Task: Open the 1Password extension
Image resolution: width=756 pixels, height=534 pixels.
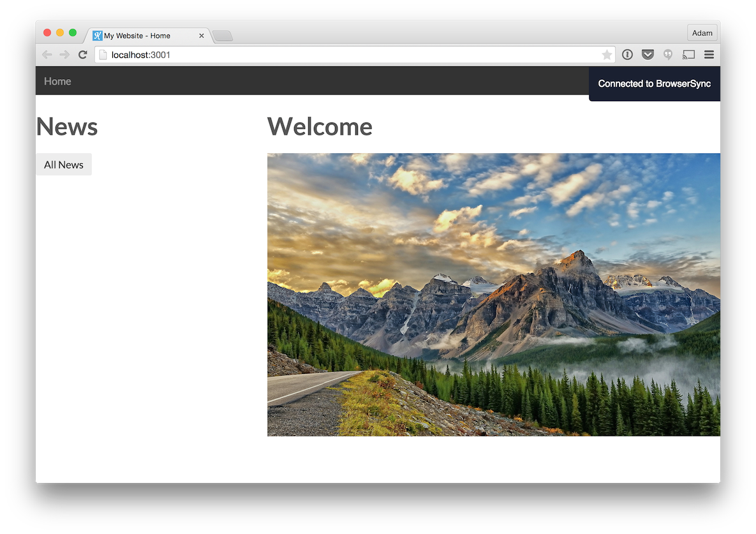Action: click(627, 55)
